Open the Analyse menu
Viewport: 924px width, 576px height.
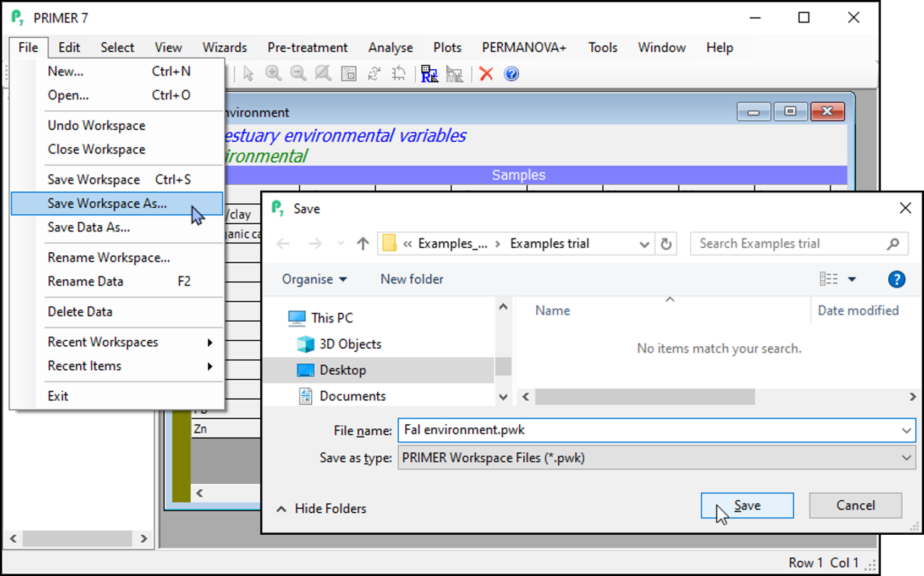coord(391,48)
